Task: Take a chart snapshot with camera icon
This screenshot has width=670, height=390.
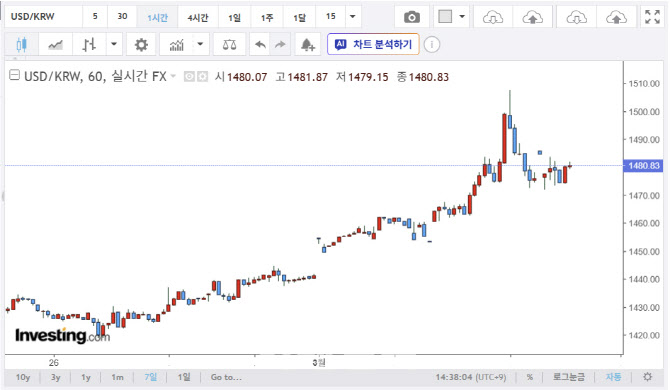Action: (412, 17)
